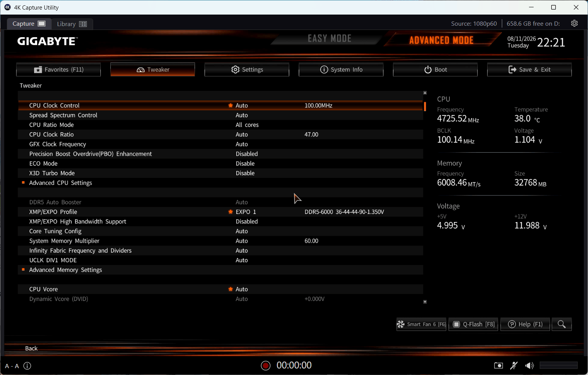This screenshot has width=588, height=375.
Task: Change UCLK DIV1 MODE Auto value
Action: [x=242, y=260]
